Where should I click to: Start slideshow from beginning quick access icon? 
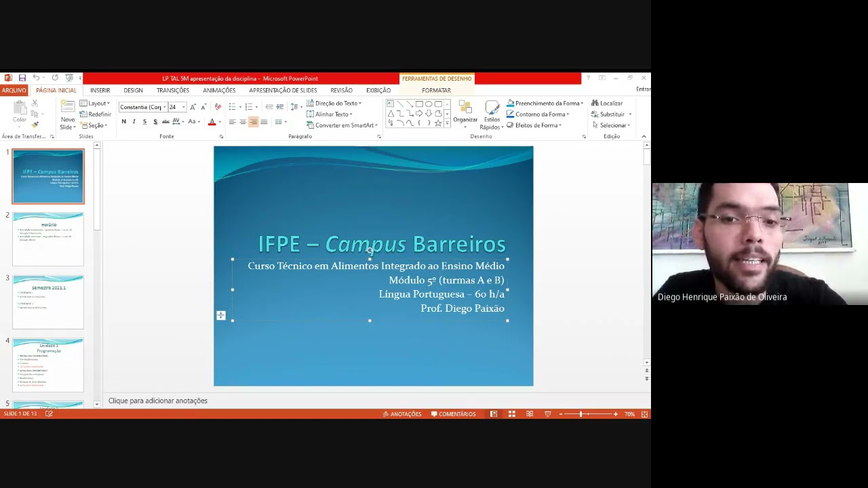click(x=68, y=78)
